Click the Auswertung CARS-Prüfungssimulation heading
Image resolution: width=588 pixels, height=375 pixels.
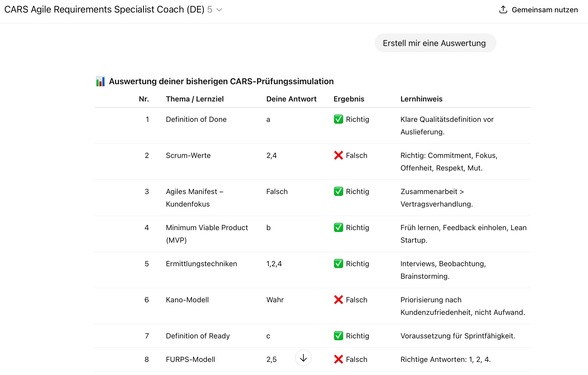221,81
